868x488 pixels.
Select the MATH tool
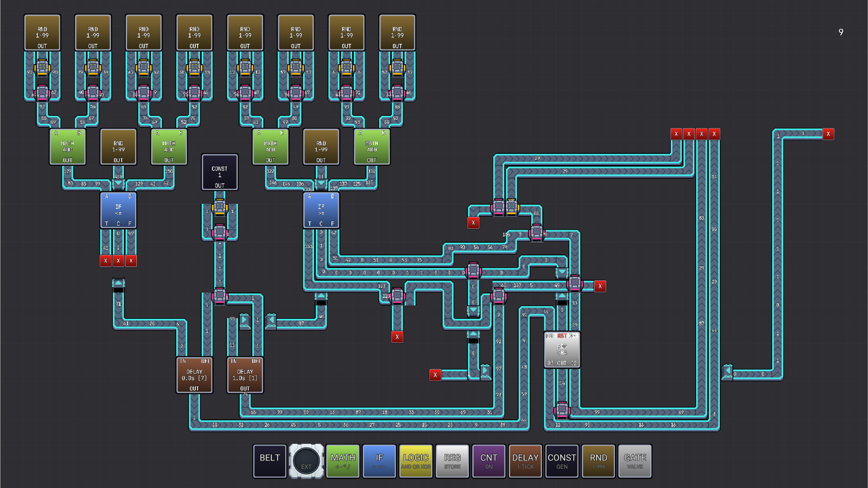coord(343,461)
